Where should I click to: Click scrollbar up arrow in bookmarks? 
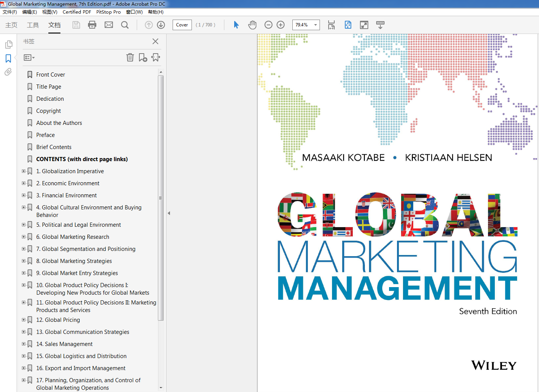point(161,72)
